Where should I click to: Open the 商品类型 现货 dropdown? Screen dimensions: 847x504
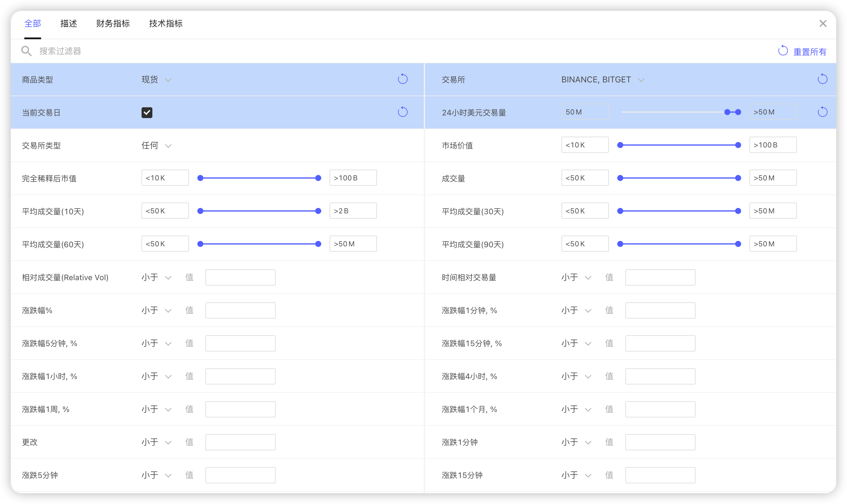pos(156,80)
